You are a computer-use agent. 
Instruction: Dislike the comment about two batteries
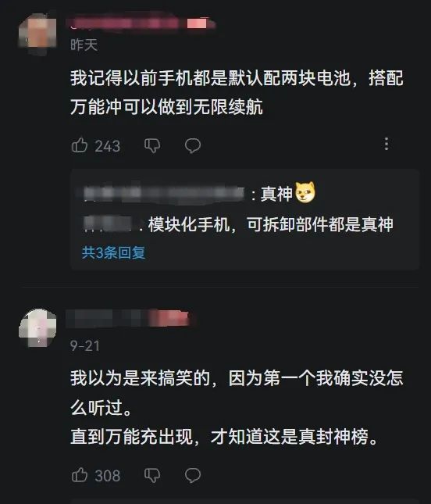(152, 145)
